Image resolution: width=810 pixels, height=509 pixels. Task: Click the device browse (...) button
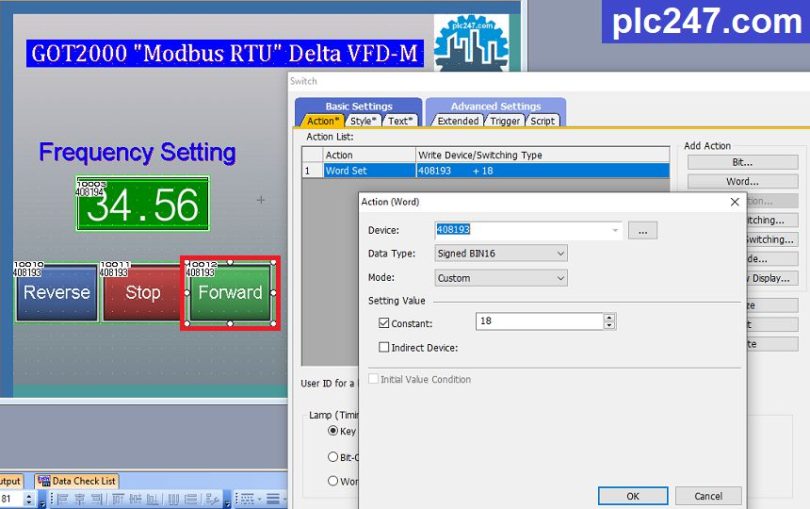(x=643, y=230)
